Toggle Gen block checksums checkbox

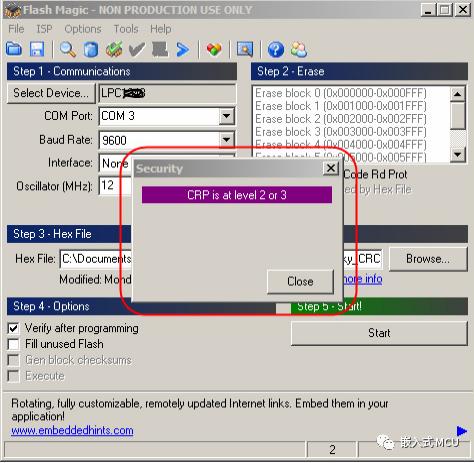click(x=14, y=360)
